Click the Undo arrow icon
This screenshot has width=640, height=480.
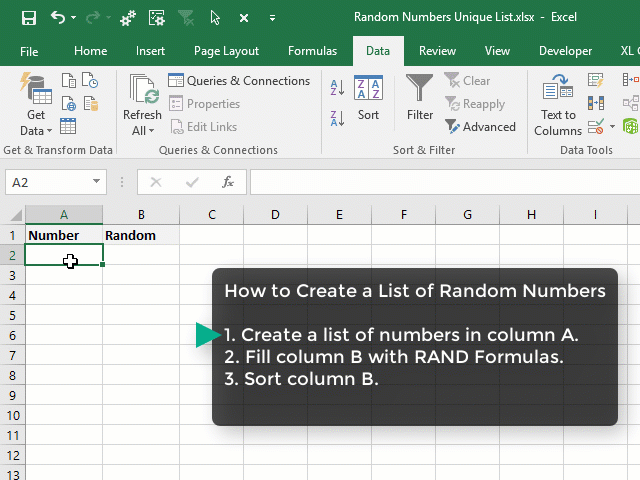click(x=58, y=18)
